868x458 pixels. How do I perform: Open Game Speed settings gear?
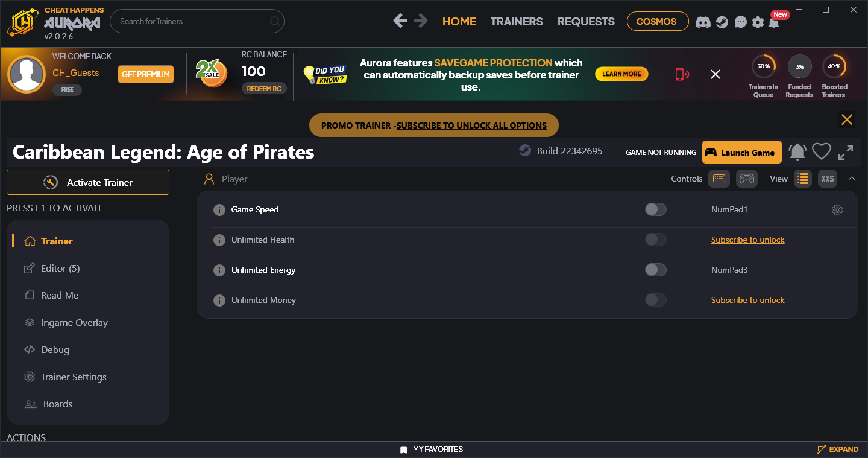pyautogui.click(x=837, y=210)
